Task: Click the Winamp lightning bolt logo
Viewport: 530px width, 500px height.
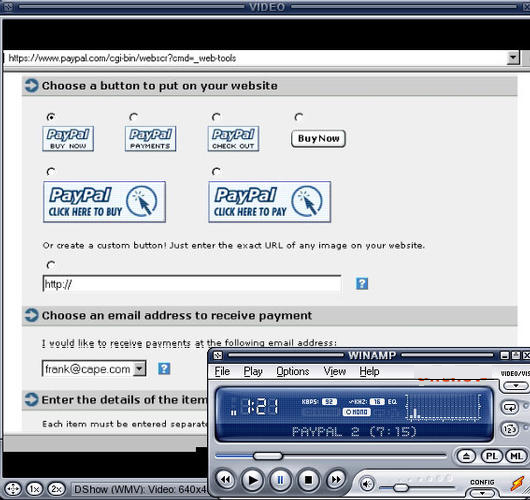Action: coord(517,483)
